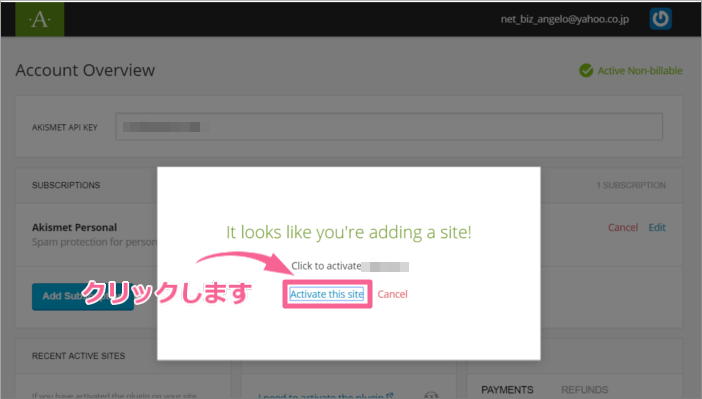Click the Account Overview heading

(85, 70)
